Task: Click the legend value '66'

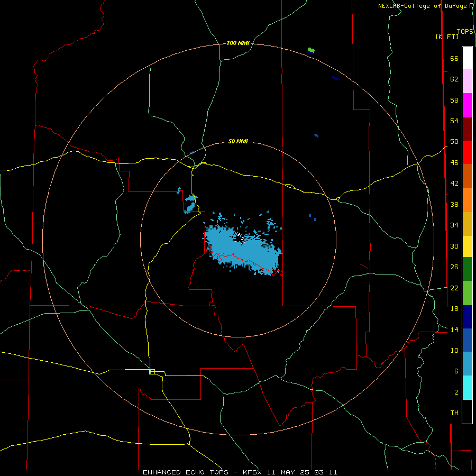Action: [454, 59]
